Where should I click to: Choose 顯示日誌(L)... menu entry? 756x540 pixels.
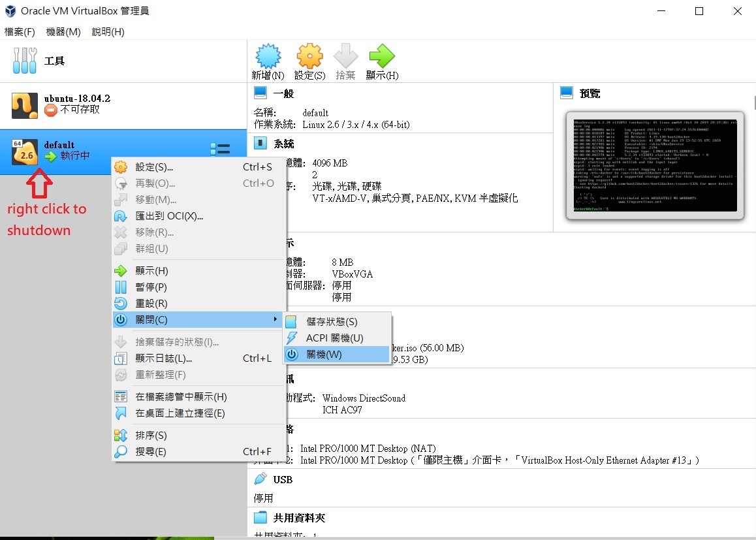pyautogui.click(x=197, y=358)
